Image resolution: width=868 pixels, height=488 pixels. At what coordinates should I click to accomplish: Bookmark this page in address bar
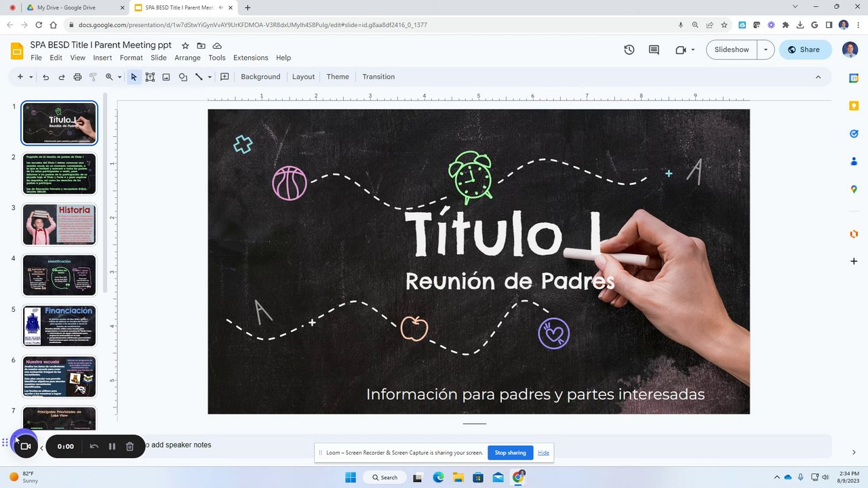pos(724,25)
